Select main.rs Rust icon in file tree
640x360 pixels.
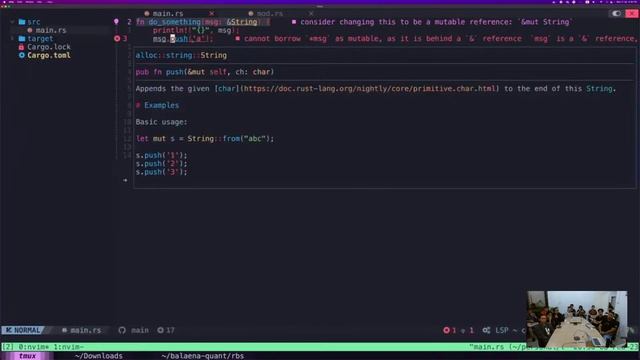(30, 30)
